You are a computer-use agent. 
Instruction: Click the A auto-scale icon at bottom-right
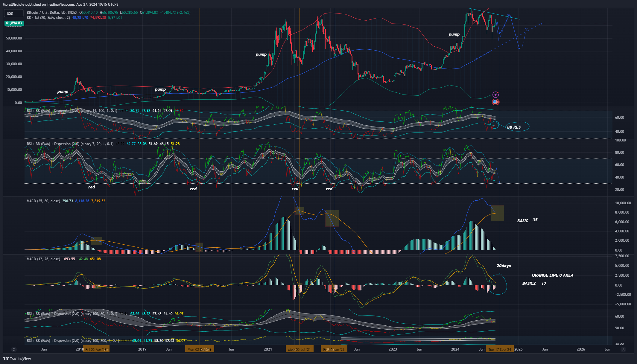coord(623,349)
